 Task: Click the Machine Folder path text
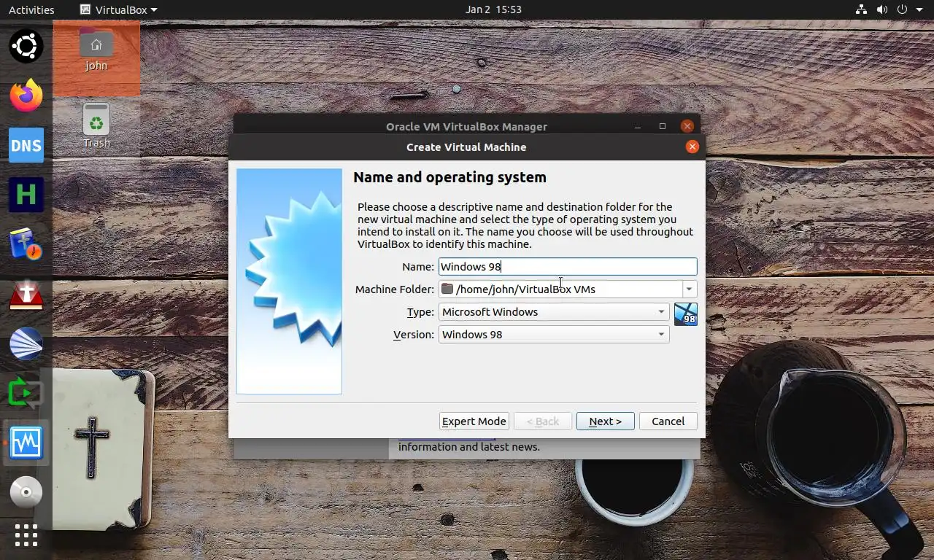525,289
